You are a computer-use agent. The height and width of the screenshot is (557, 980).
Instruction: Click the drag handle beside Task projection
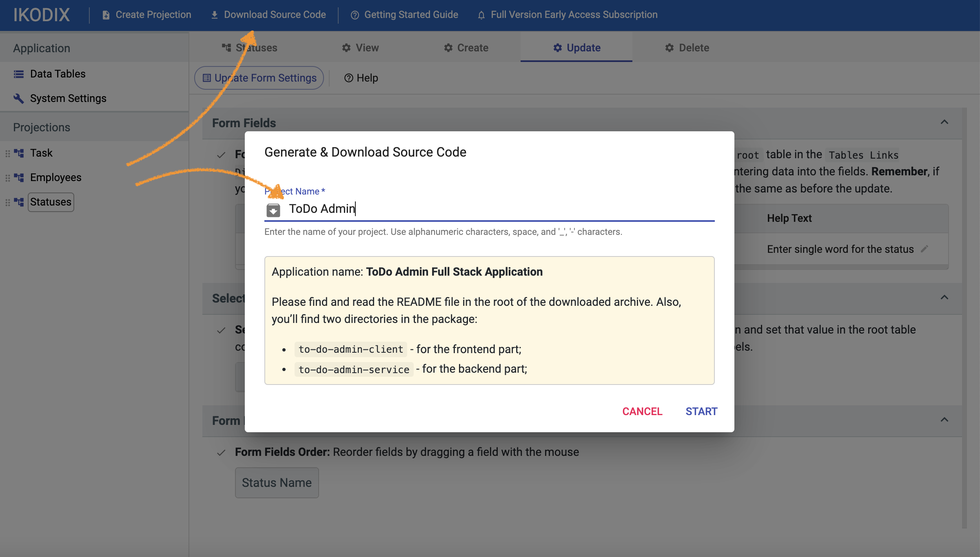(x=8, y=153)
